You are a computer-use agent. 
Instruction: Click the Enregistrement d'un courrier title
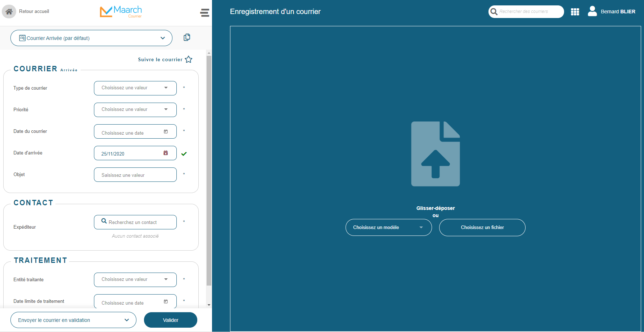(x=275, y=12)
